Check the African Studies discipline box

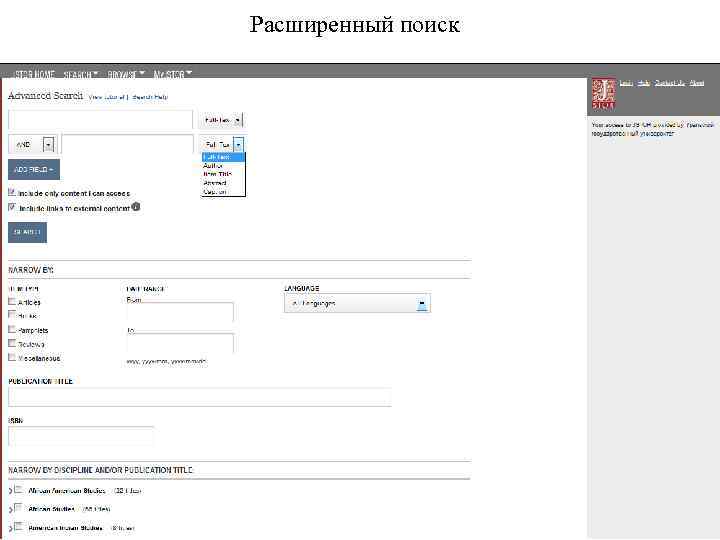[19, 508]
